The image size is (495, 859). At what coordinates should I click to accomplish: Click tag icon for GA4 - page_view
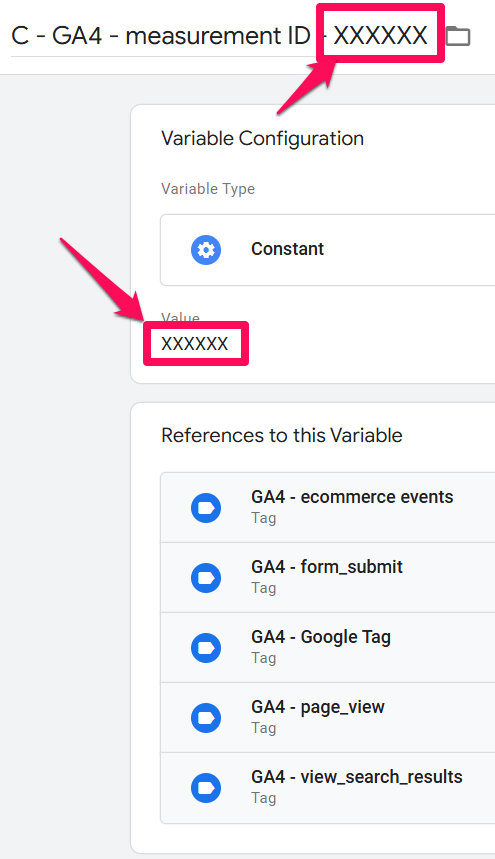click(x=206, y=718)
